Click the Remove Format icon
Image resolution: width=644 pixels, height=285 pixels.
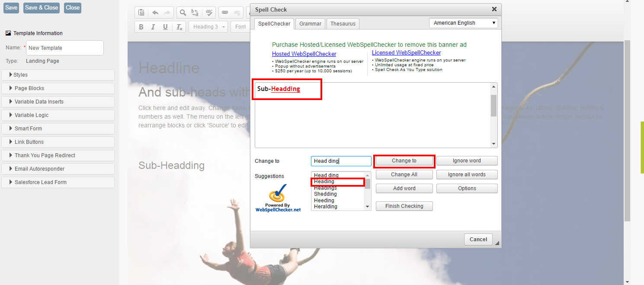(179, 27)
